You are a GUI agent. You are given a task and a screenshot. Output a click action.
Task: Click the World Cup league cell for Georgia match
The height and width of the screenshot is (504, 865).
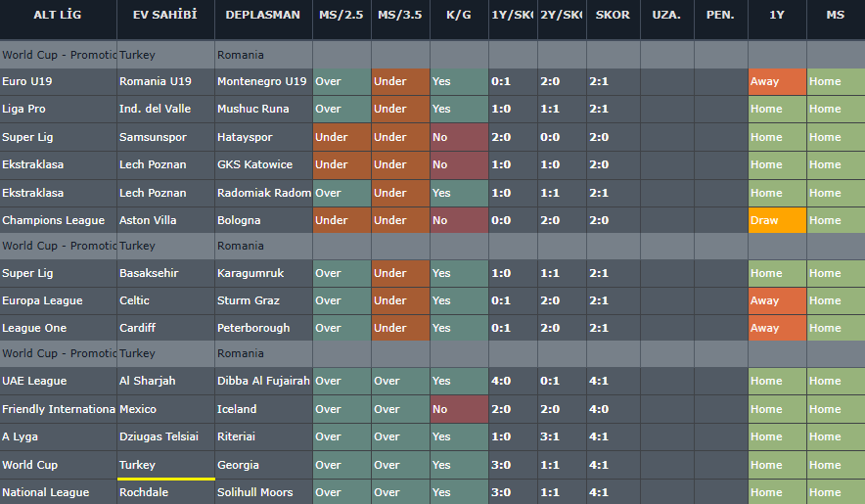pos(58,465)
